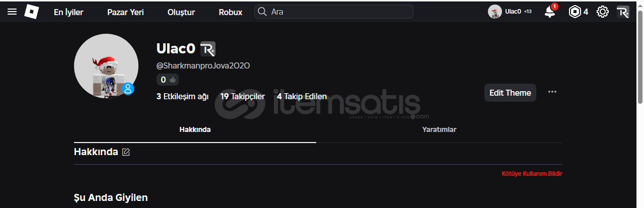This screenshot has width=644, height=208.
Task: Click the thumbs-up likes counter
Action: pos(168,80)
